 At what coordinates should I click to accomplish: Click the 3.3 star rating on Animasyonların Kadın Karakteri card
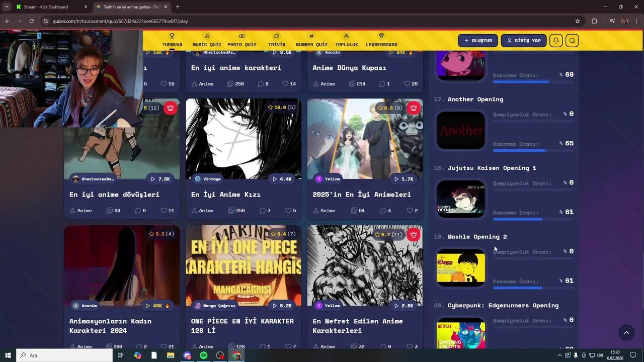pos(161,234)
